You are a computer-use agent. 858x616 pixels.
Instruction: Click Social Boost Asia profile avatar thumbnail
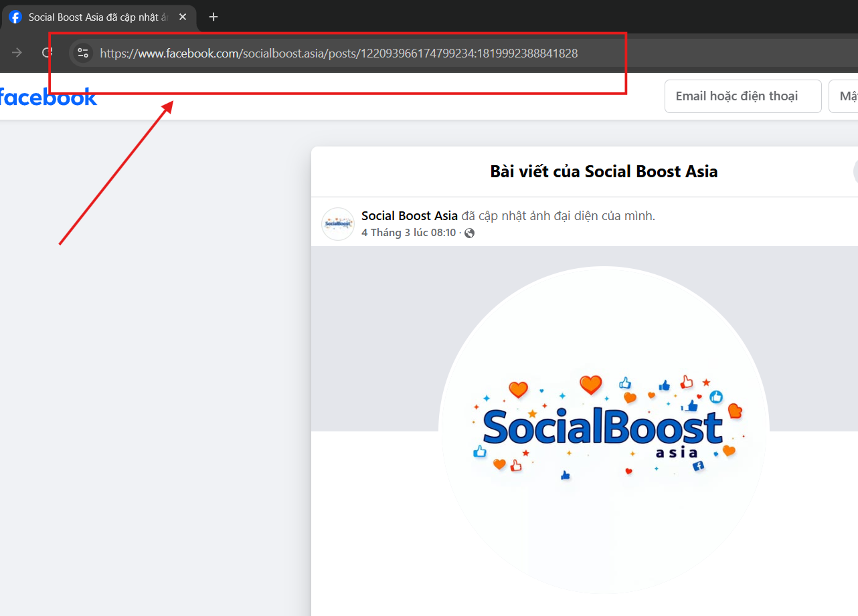338,224
